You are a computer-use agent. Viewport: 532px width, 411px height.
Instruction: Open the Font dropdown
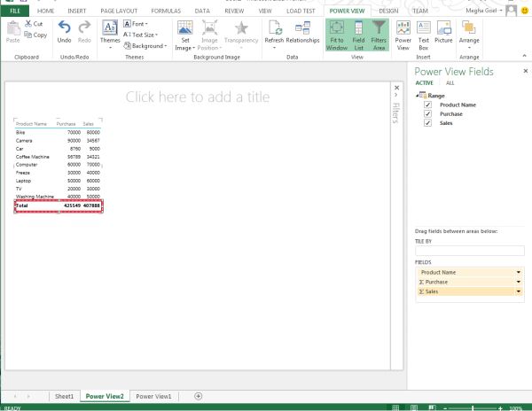pyautogui.click(x=136, y=24)
